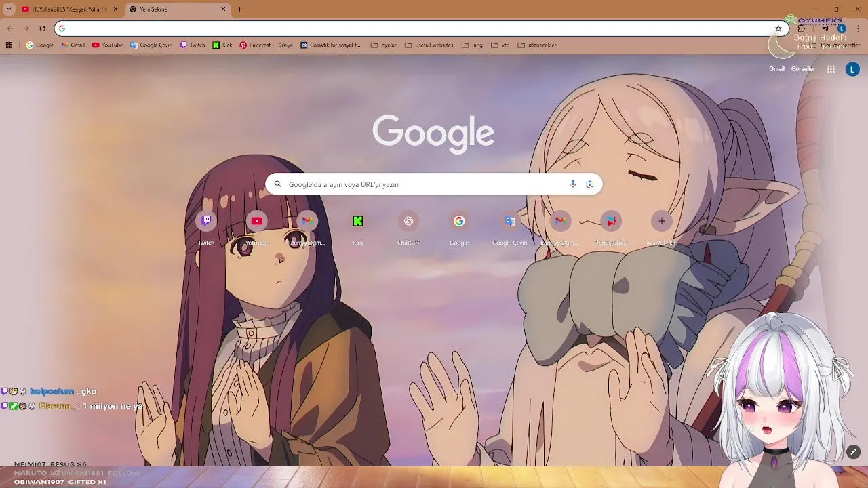Image resolution: width=868 pixels, height=488 pixels.
Task: Close the HoYoFair2025 YouTube tab
Action: pyautogui.click(x=115, y=9)
